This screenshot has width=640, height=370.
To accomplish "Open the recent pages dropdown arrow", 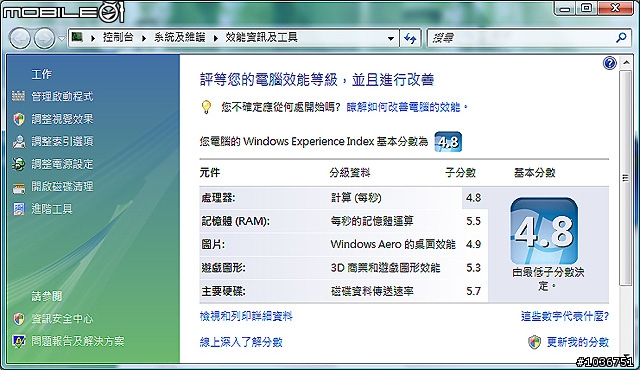I will point(61,39).
